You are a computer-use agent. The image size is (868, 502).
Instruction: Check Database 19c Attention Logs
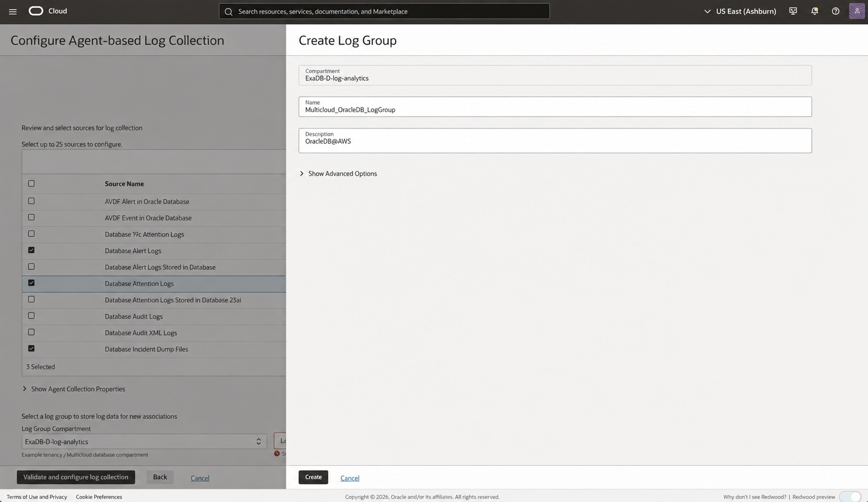(x=31, y=234)
